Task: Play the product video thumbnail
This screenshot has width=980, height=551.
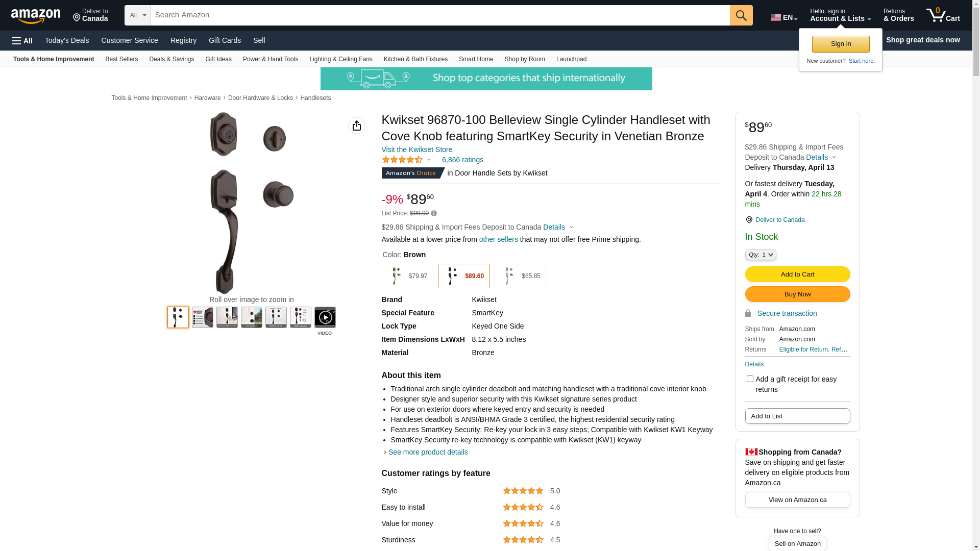Action: (x=325, y=318)
